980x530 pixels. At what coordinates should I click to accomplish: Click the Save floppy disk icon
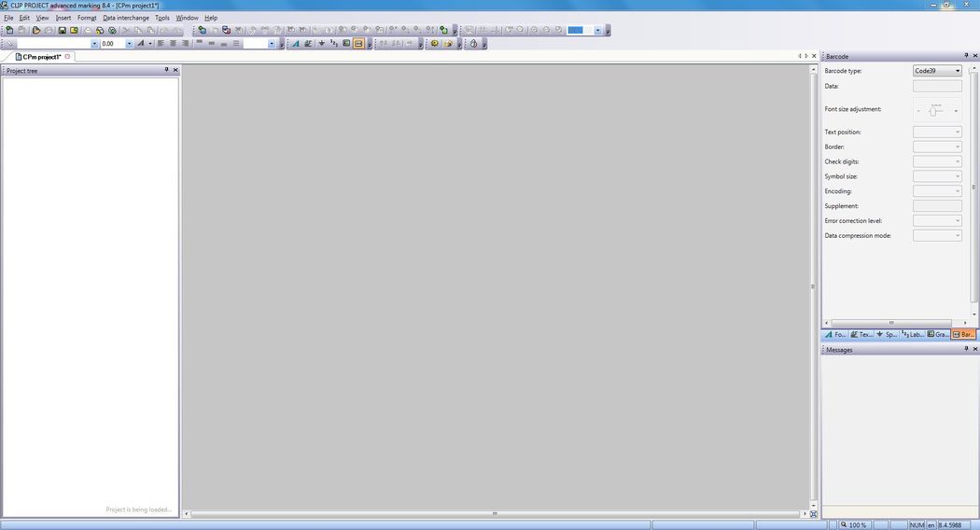point(62,30)
